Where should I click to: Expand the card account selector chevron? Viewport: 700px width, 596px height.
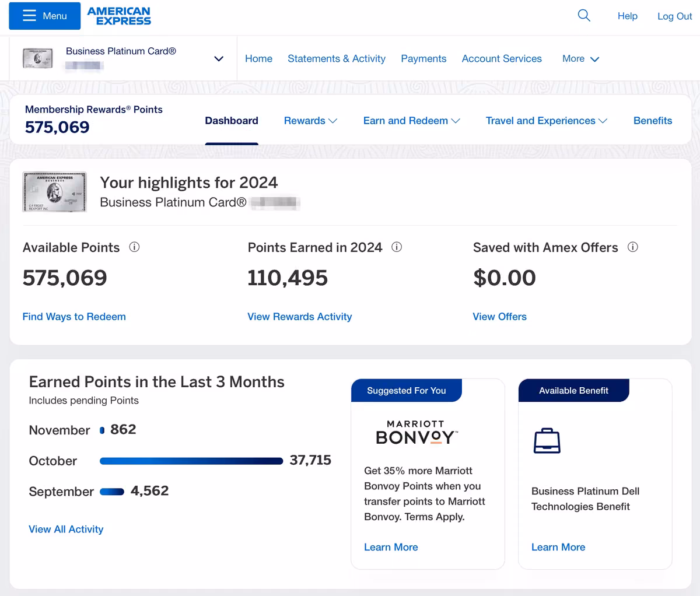219,59
